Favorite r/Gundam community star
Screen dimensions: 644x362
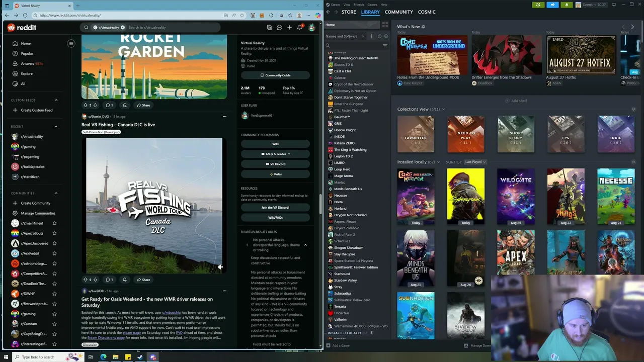(x=54, y=324)
